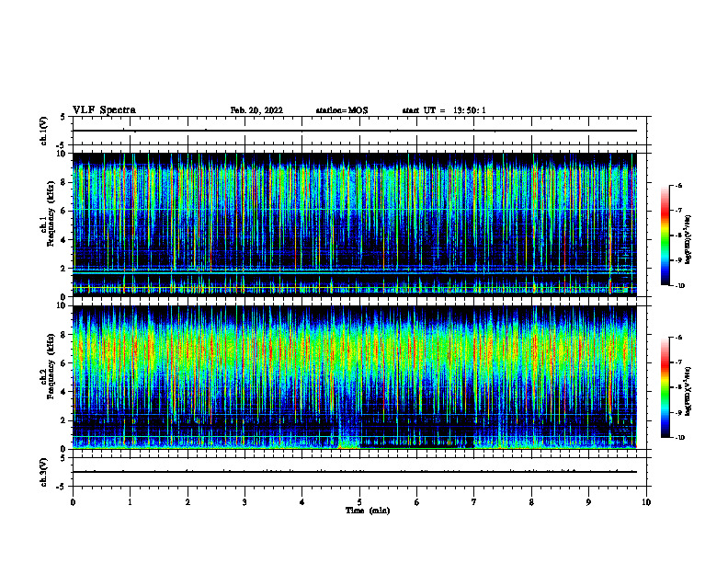
Task: Click time axis tick label "4"
Action: [x=302, y=502]
